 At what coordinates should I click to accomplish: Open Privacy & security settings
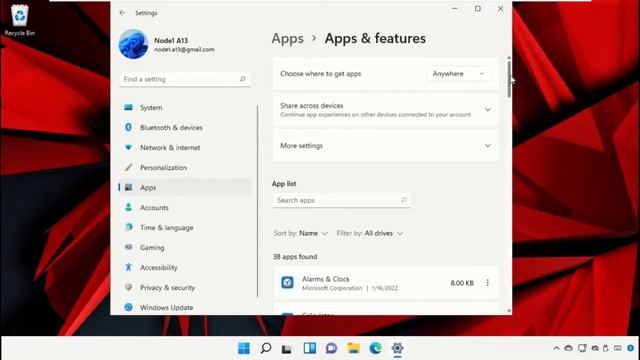click(185, 287)
